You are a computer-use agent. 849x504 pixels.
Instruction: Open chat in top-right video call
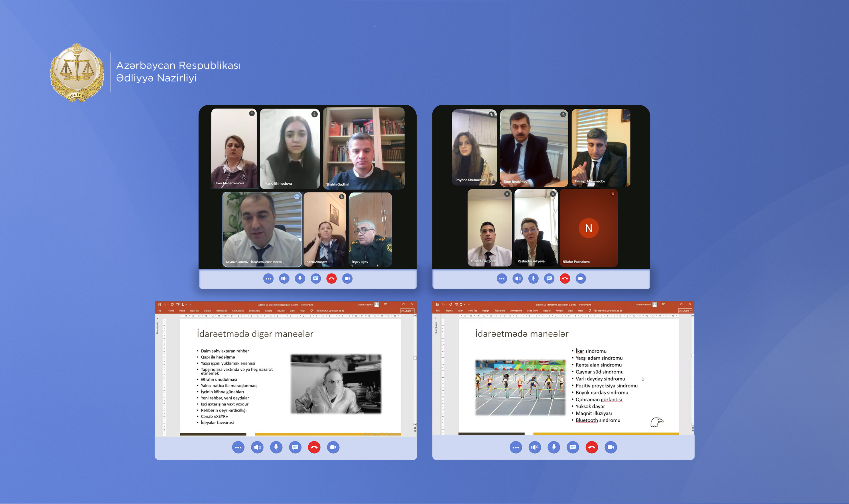point(549,279)
